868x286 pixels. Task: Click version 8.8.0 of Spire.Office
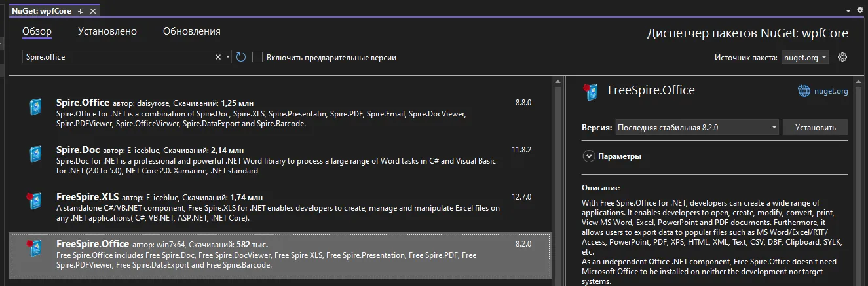(x=523, y=103)
